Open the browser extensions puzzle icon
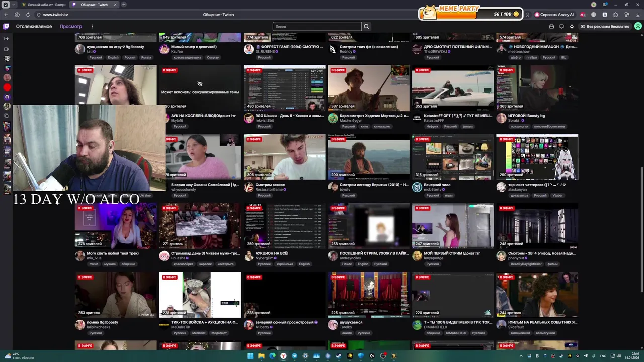This screenshot has width=644, height=362. click(x=615, y=15)
